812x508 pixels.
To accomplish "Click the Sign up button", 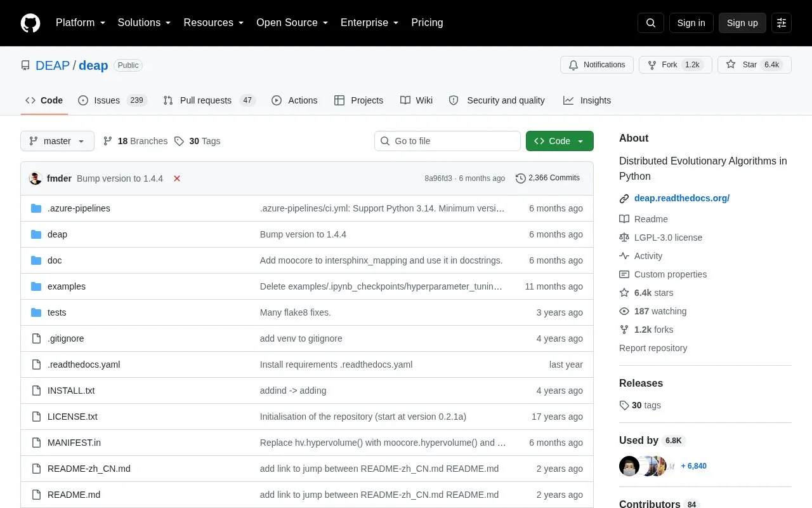I will 742,23.
